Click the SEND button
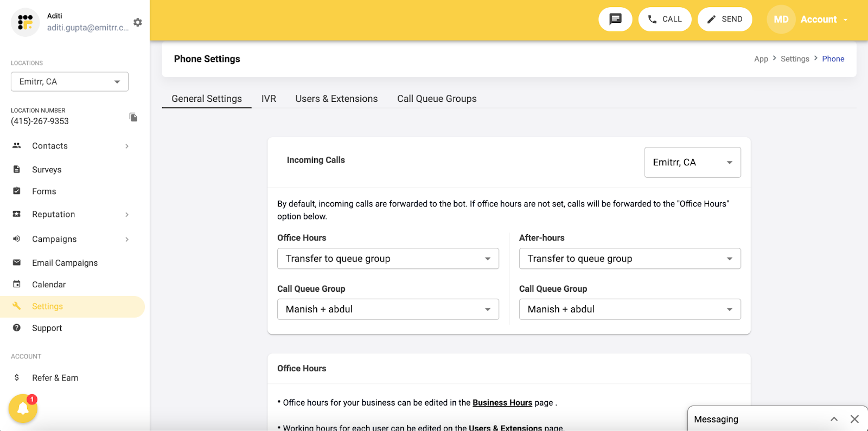The width and height of the screenshot is (868, 431). coord(725,19)
